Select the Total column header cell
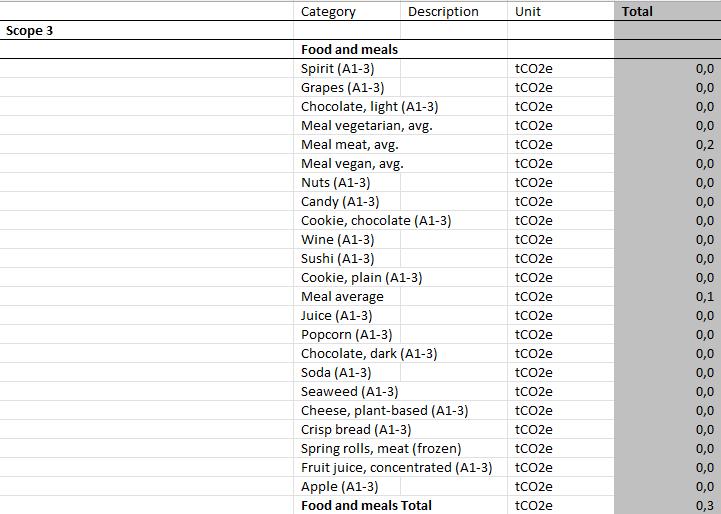This screenshot has height=514, width=721. click(x=668, y=11)
